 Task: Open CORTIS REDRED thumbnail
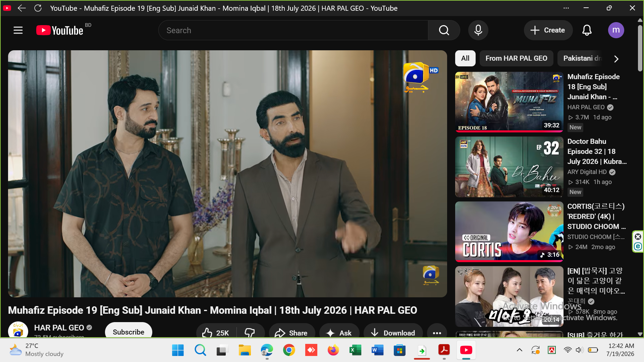[509, 231]
